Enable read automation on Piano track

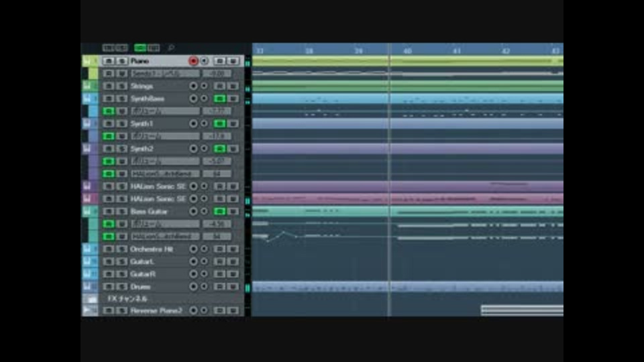pos(220,61)
